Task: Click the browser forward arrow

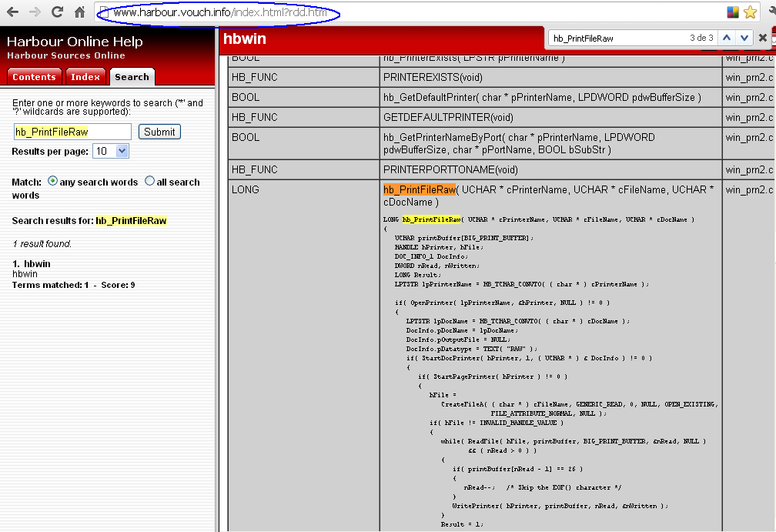Action: [35, 12]
